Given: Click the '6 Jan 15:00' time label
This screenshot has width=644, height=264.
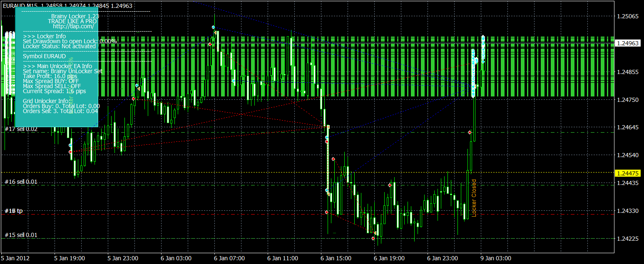Looking at the screenshot, I should [x=336, y=258].
